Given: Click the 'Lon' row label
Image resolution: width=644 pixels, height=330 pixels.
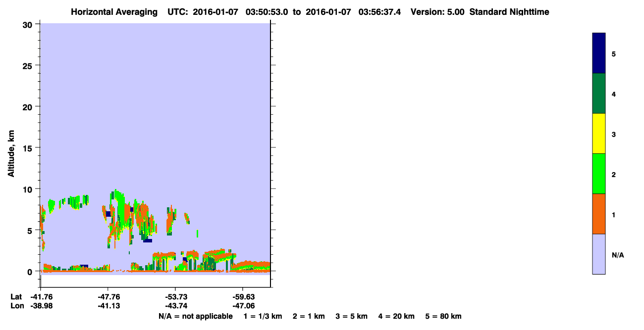Looking at the screenshot, I should click(x=16, y=306).
